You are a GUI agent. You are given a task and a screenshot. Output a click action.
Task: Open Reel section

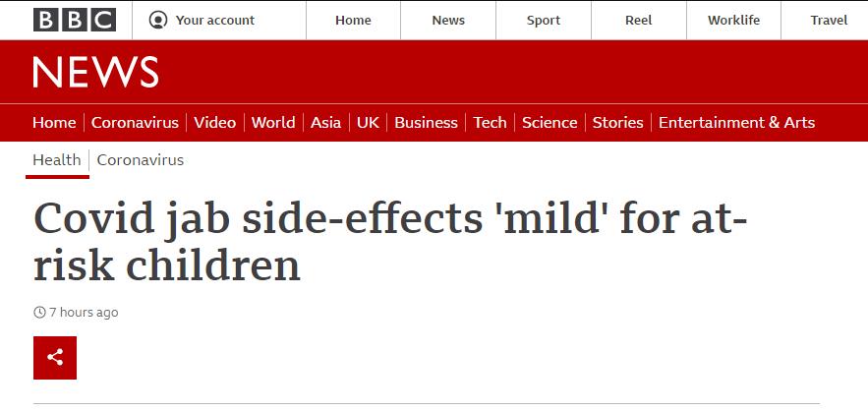coord(638,20)
